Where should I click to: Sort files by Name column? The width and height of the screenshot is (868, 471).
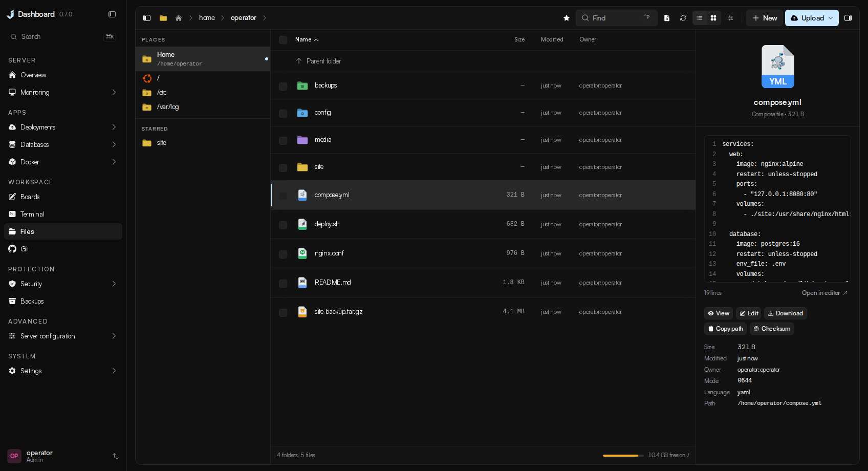(307, 39)
